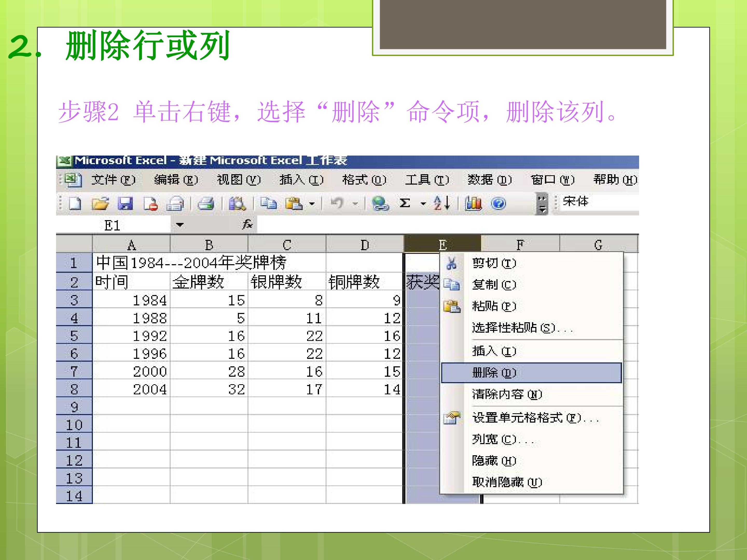Click the blue Help question mark icon
Screen dimensions: 747x560
[499, 204]
